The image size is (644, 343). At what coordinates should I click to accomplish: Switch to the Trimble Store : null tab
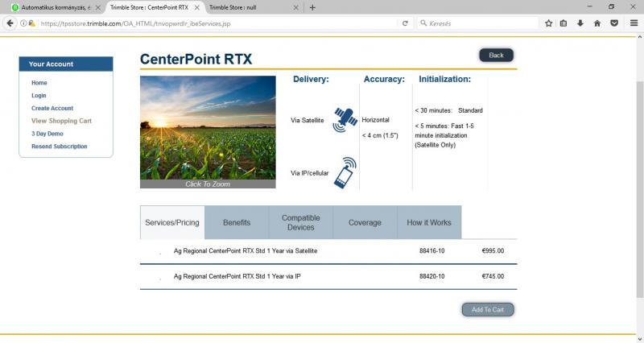coord(254,7)
